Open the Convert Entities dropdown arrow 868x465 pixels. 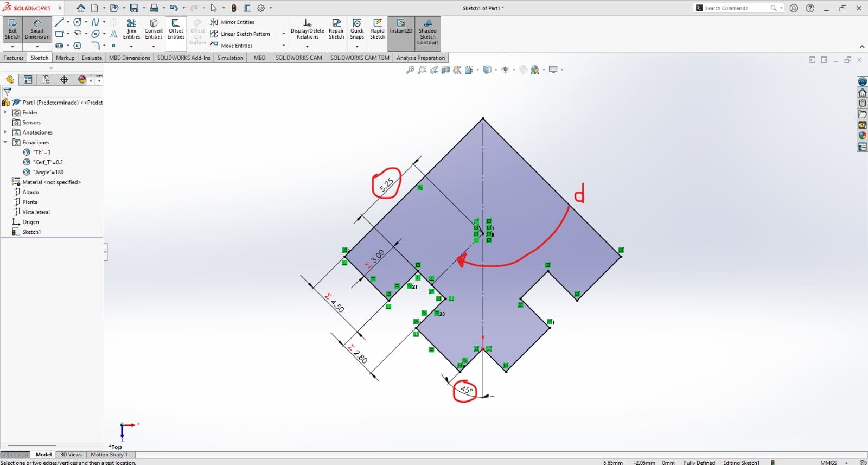pyautogui.click(x=154, y=47)
